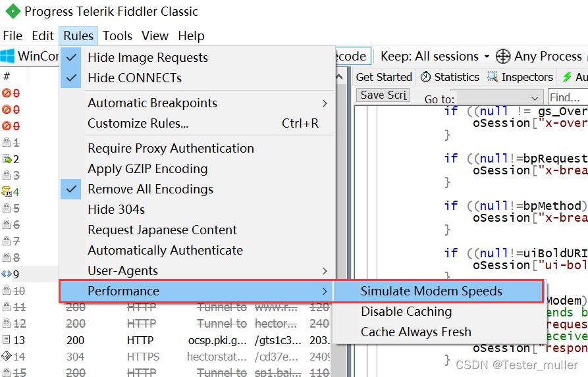Switch to the Statistics tab
The width and height of the screenshot is (588, 377).
pos(450,77)
